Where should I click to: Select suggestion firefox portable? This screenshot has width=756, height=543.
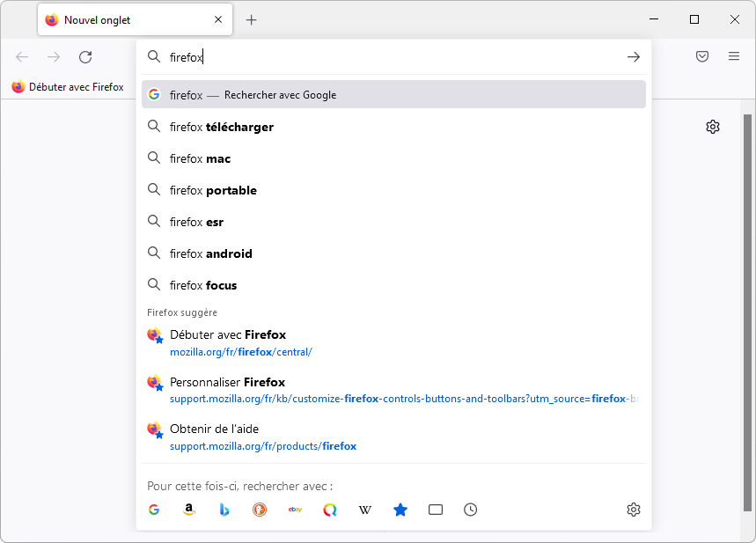[393, 190]
